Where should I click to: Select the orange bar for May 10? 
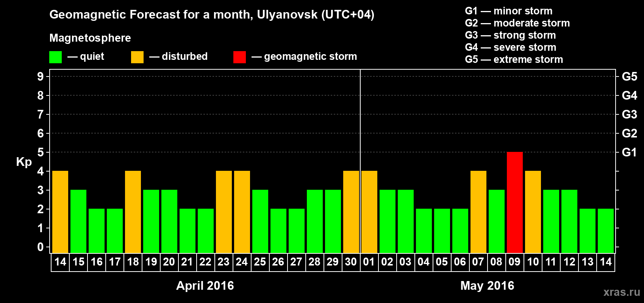point(533,212)
